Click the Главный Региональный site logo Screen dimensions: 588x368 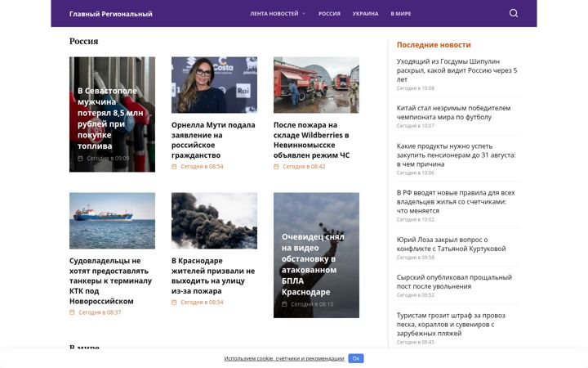pos(110,14)
